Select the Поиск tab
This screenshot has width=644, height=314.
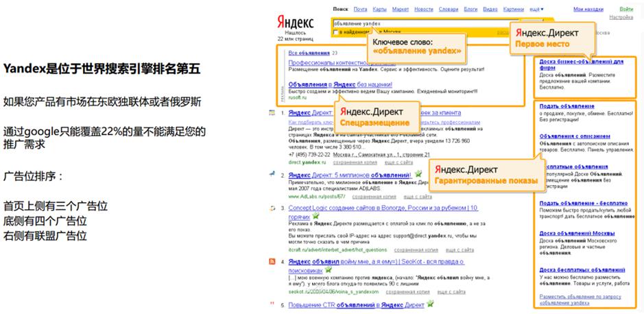pyautogui.click(x=340, y=9)
